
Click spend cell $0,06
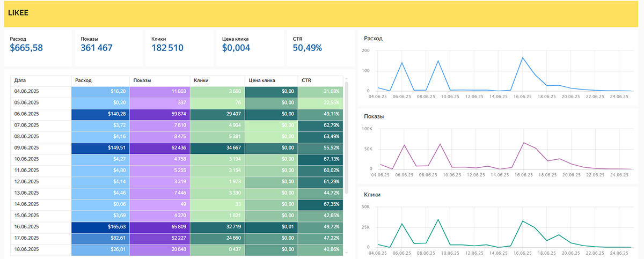[x=100, y=204]
